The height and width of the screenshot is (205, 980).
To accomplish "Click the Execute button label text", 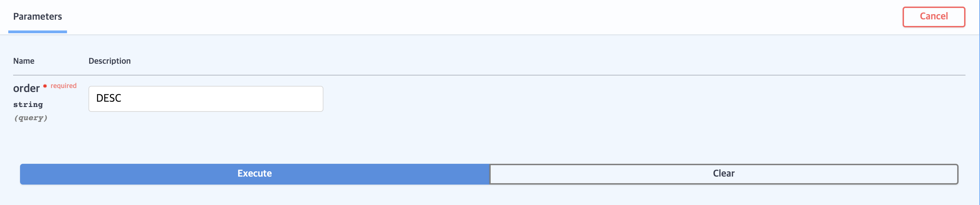I will tap(255, 174).
